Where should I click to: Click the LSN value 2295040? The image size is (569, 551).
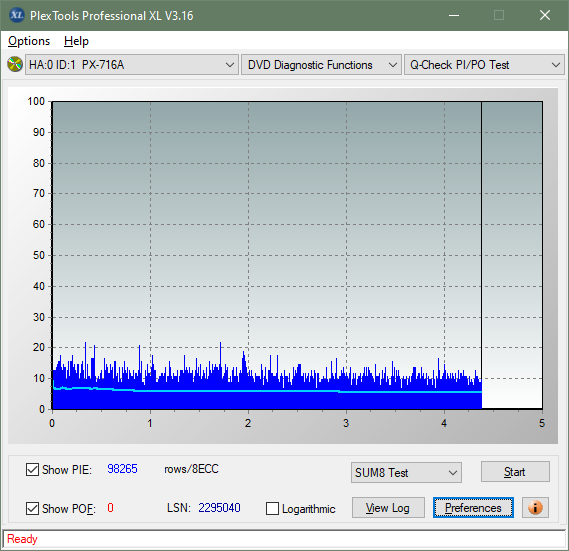pos(219,507)
